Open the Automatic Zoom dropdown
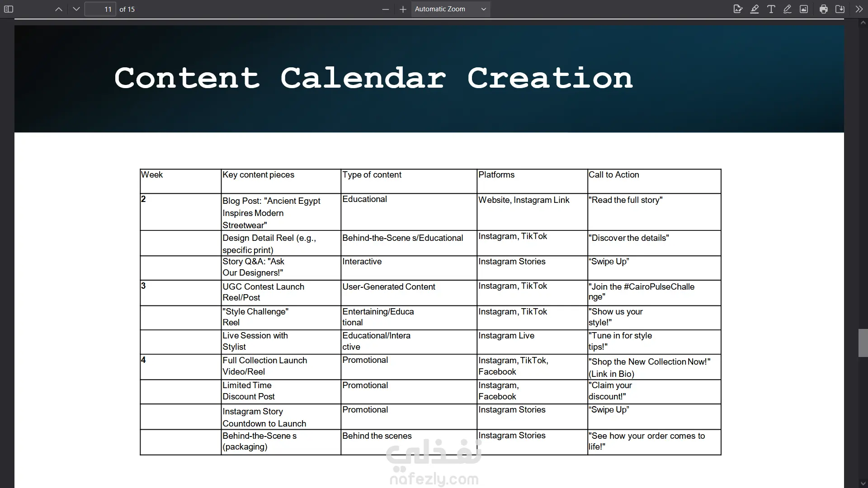The width and height of the screenshot is (868, 488). click(x=450, y=9)
